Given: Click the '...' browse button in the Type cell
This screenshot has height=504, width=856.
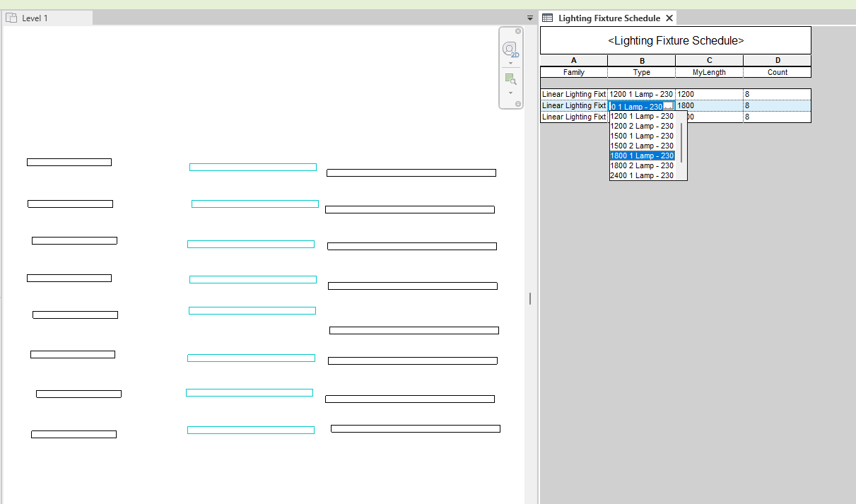Looking at the screenshot, I should tap(669, 105).
